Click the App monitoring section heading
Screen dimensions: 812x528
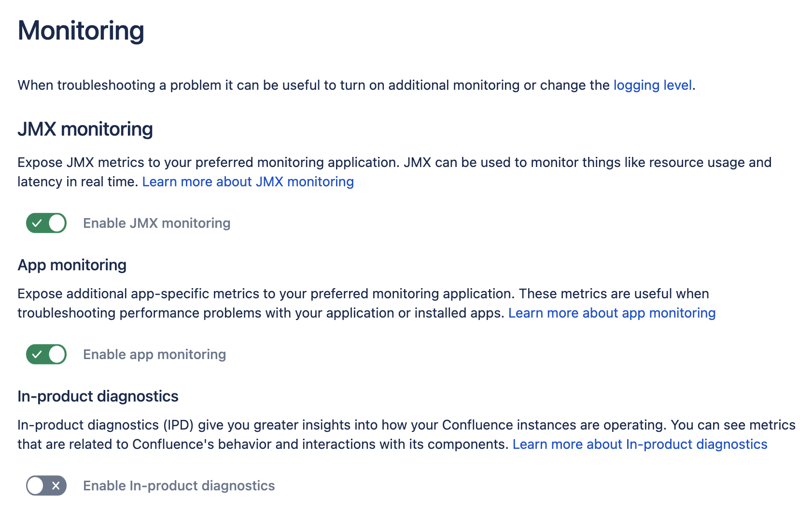[x=72, y=265]
